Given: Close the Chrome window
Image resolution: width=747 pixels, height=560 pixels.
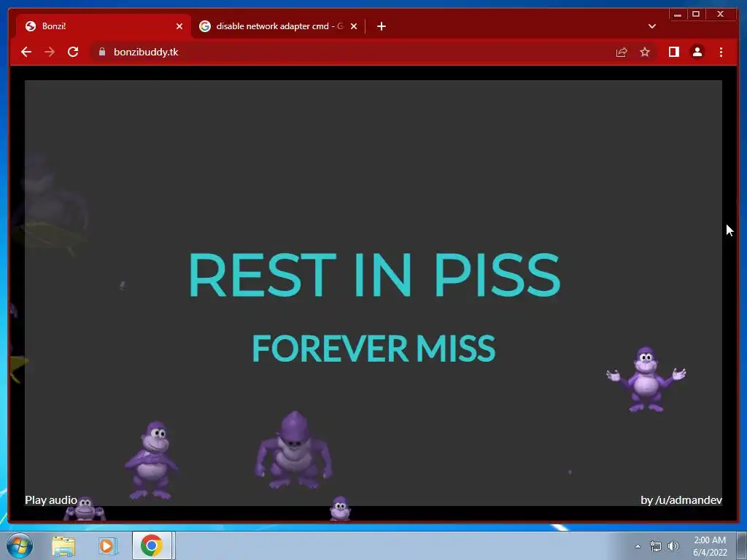Looking at the screenshot, I should pyautogui.click(x=720, y=15).
